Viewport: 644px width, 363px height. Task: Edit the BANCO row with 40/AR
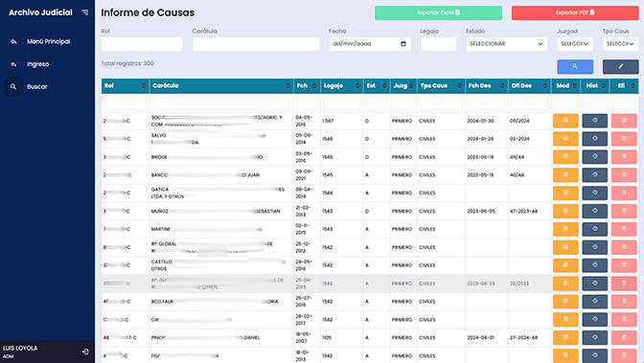[565, 175]
